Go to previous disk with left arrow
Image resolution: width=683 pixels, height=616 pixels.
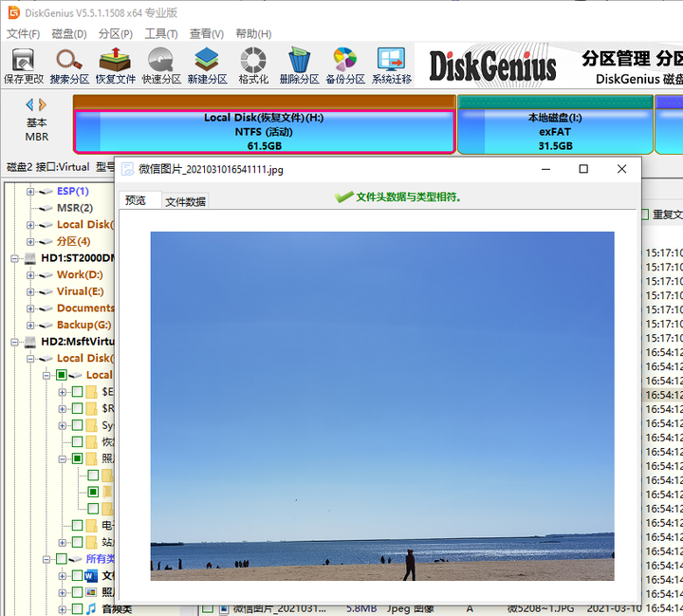(29, 104)
